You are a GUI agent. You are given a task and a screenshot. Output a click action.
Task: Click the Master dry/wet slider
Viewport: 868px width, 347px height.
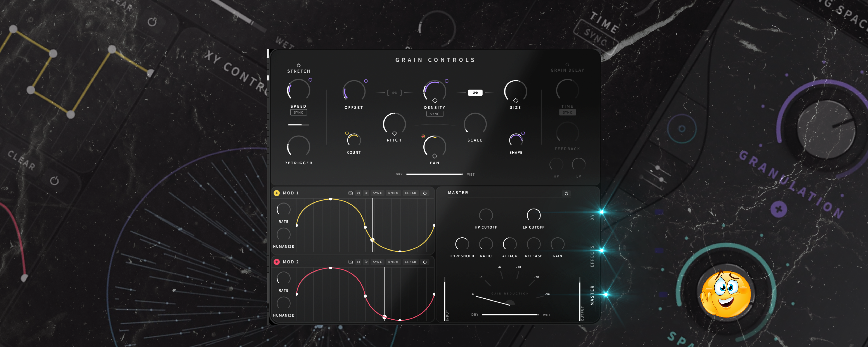510,314
